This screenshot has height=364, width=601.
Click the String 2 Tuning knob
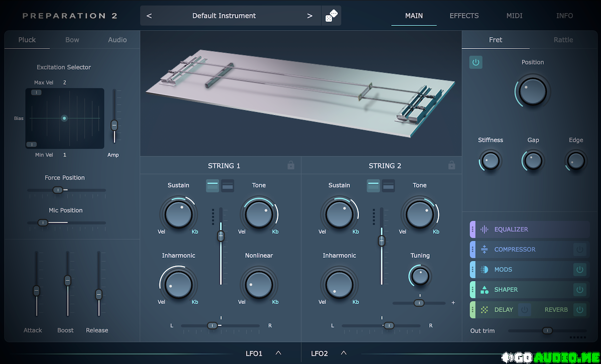point(420,275)
